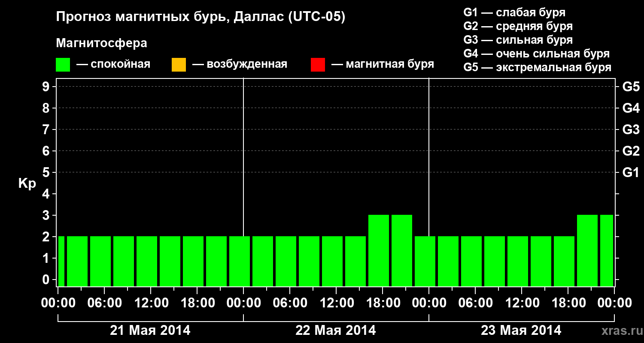The width and height of the screenshot is (644, 343).
Task: Click the 06:00 time label of 23 May
Action: [x=475, y=303]
